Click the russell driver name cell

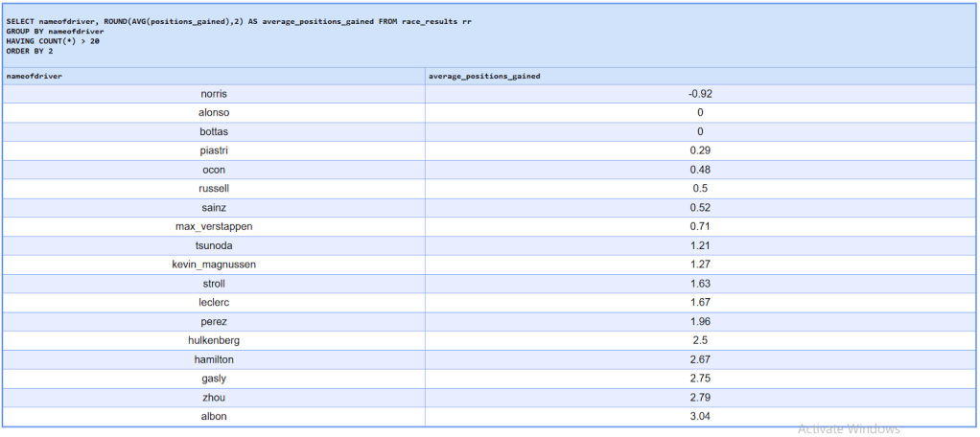coord(213,188)
